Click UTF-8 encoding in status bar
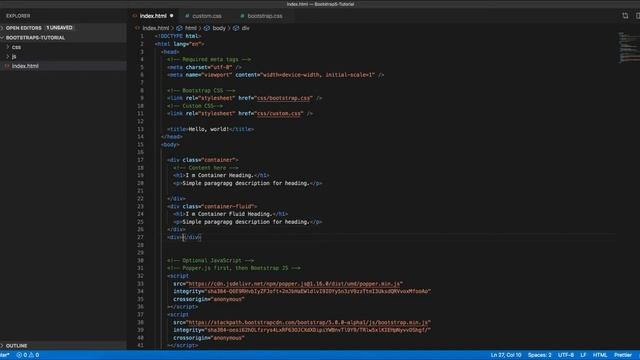 (x=566, y=355)
